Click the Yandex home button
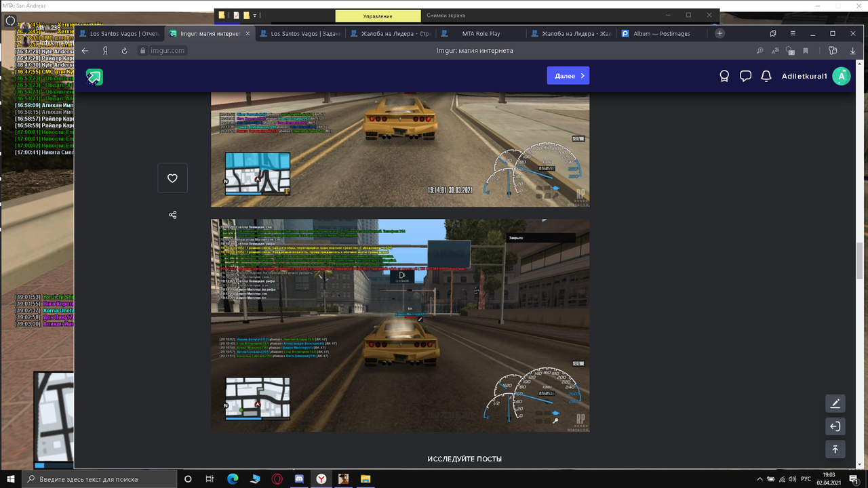The height and width of the screenshot is (488, 868). (105, 51)
